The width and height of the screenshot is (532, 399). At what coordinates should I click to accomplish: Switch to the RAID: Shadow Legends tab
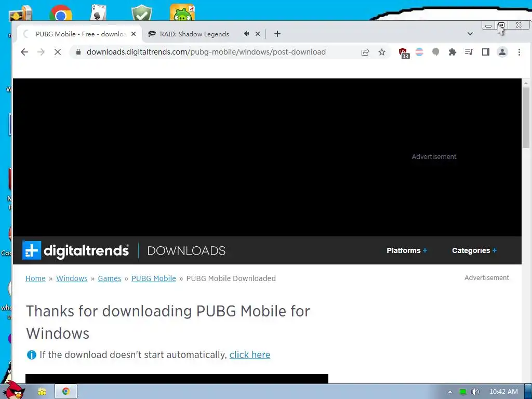(194, 34)
